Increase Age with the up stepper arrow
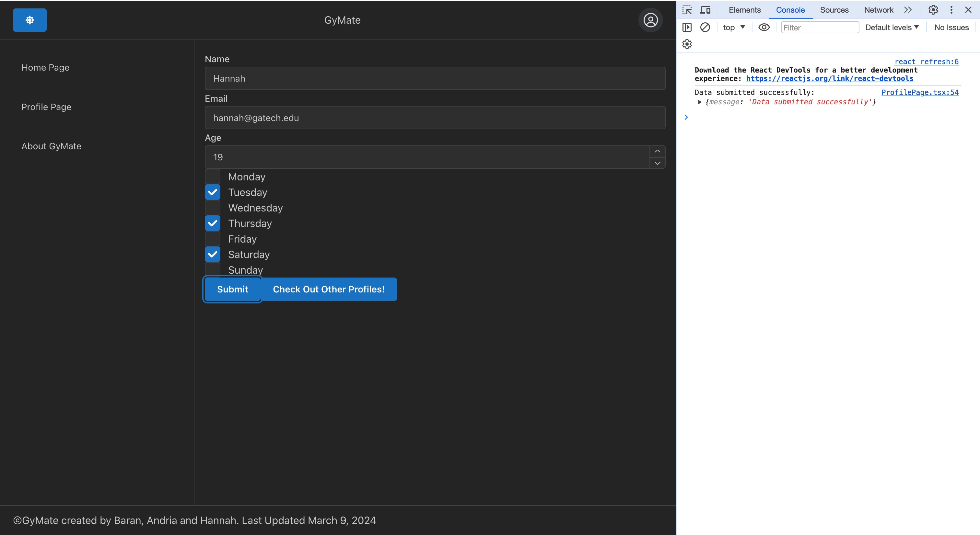The image size is (980, 535). click(657, 151)
